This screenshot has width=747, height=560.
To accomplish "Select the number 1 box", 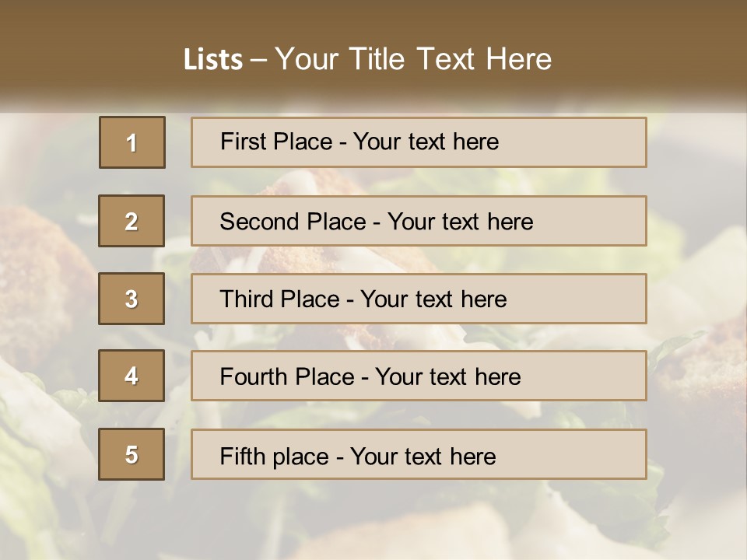I will 132,142.
